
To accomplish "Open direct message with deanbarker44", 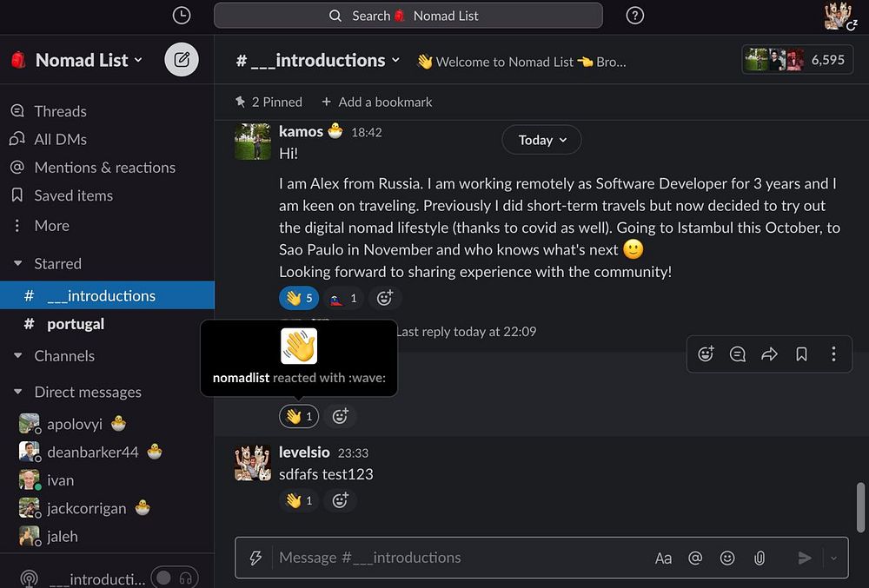I will click(x=107, y=453).
